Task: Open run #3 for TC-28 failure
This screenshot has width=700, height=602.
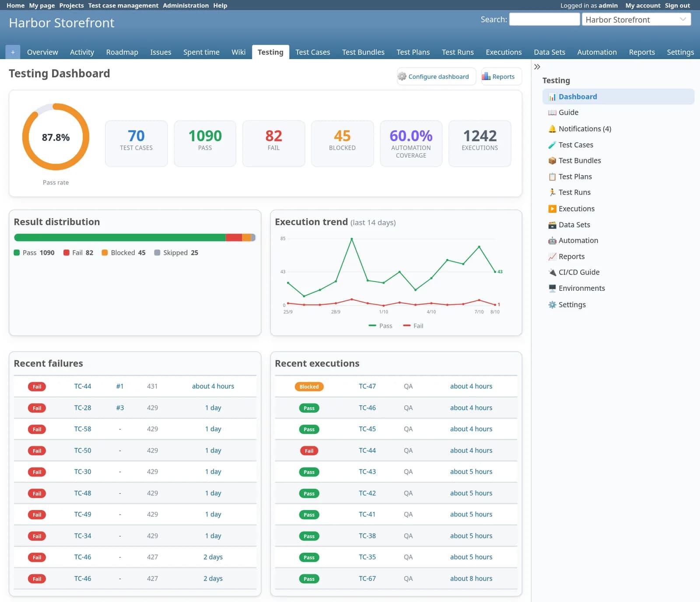Action: point(120,408)
